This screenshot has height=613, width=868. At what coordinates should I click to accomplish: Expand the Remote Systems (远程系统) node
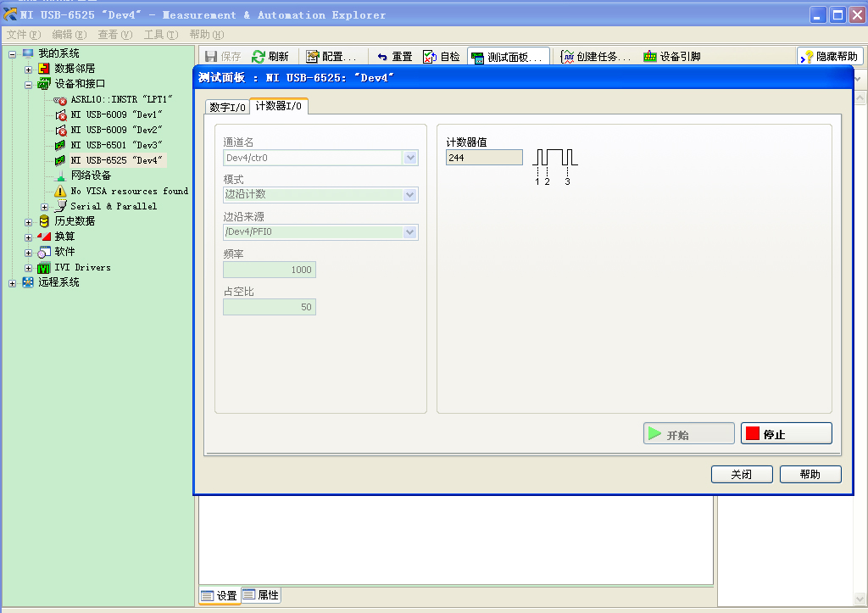(x=12, y=283)
